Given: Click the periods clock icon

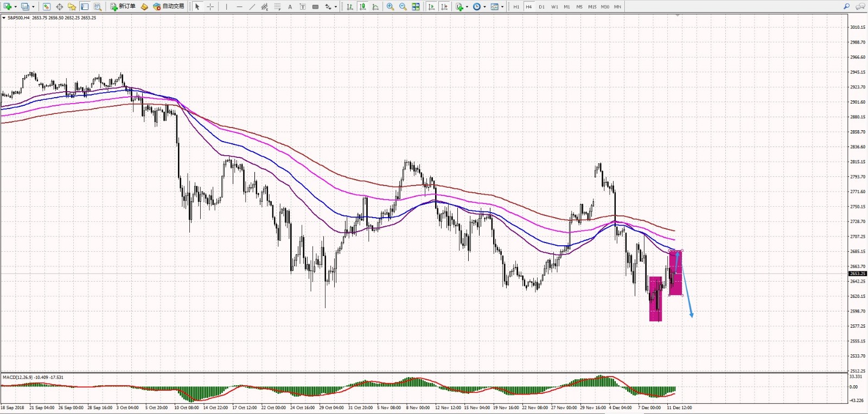Looking at the screenshot, I should click(x=476, y=7).
